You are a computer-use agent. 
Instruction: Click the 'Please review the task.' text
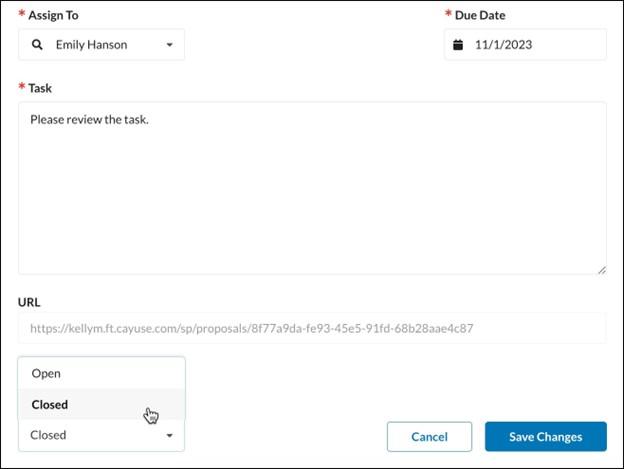pos(90,119)
